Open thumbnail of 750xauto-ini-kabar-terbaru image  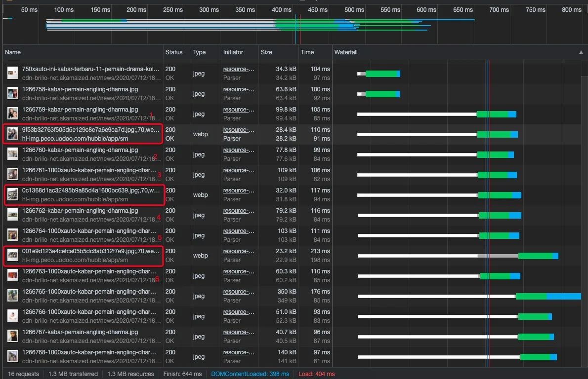tap(13, 73)
